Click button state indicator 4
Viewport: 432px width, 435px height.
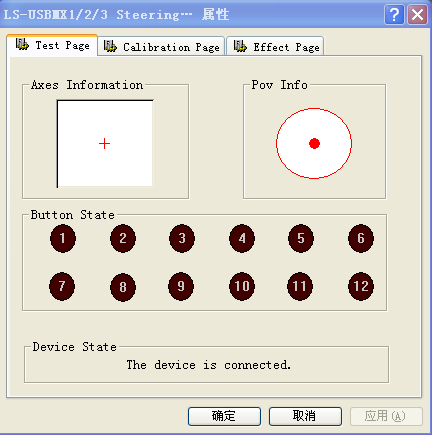(242, 238)
